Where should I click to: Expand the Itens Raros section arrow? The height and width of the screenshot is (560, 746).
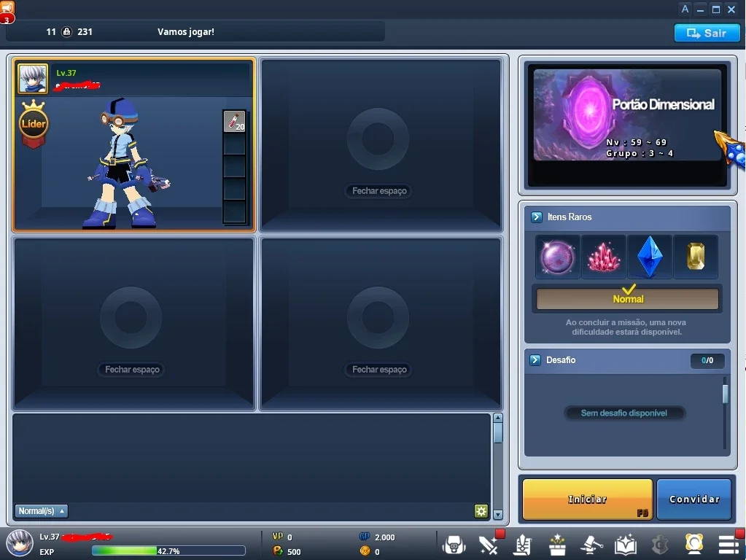click(537, 217)
